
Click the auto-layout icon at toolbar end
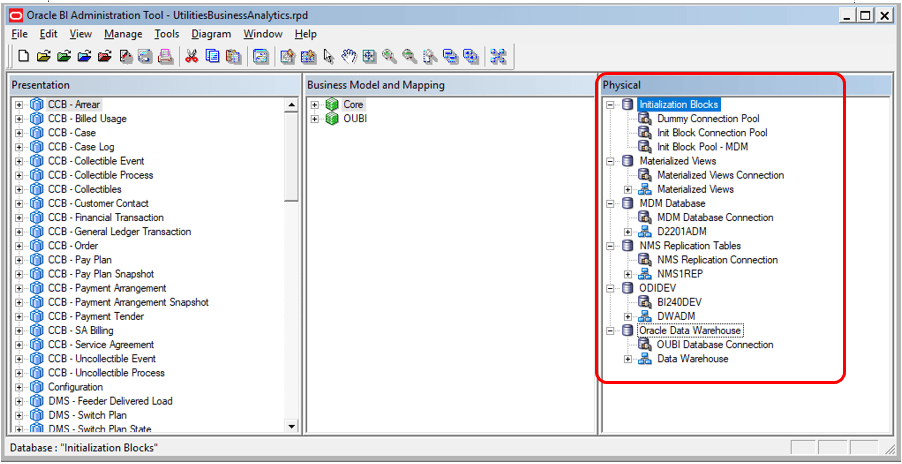tap(497, 56)
